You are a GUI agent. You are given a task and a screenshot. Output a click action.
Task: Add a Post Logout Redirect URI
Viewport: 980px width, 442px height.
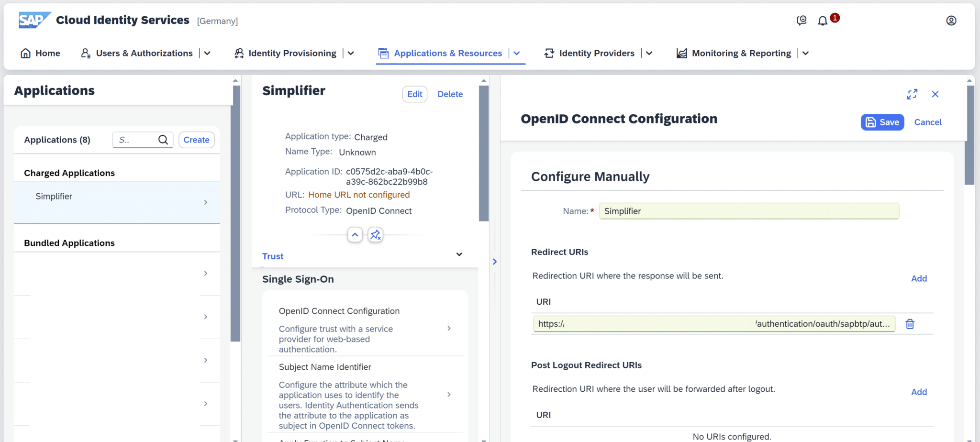[919, 391]
